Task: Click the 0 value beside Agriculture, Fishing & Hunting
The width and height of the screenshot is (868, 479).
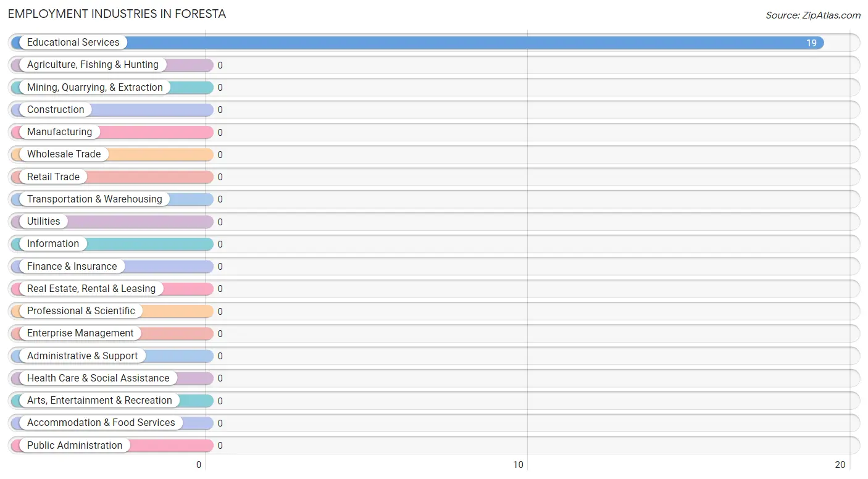Action: tap(220, 65)
